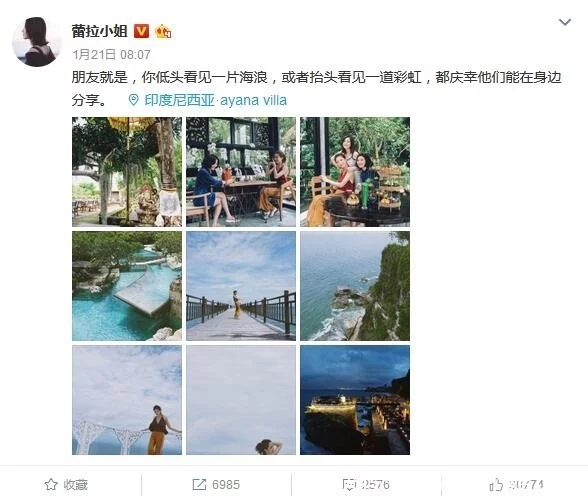588x497 pixels.
Task: Open the turquoise pool photo thumbnail
Action: click(127, 286)
